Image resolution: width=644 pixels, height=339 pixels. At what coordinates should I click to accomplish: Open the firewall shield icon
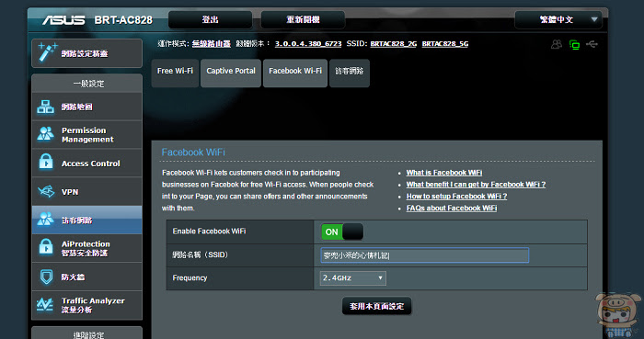point(46,277)
